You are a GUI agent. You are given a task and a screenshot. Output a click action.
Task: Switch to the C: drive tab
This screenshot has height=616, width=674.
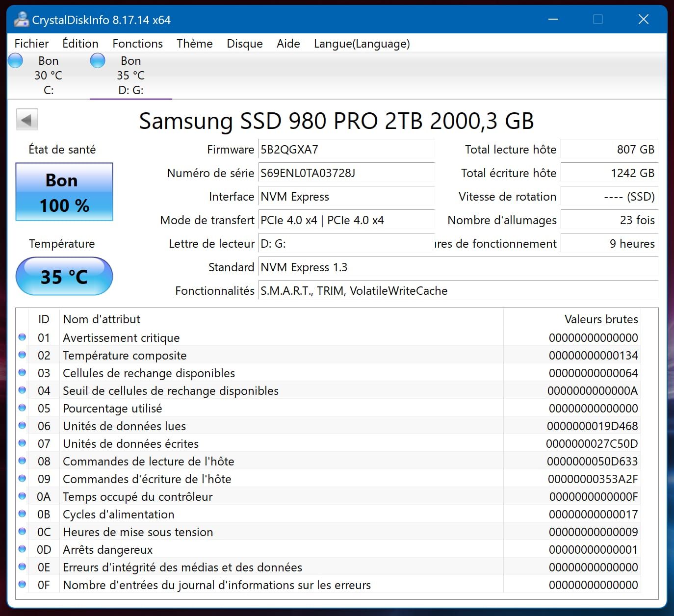click(x=48, y=75)
